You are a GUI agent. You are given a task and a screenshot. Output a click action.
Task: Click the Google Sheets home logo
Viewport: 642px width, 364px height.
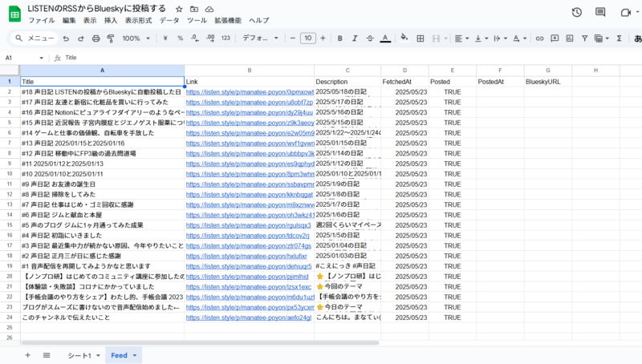click(14, 14)
